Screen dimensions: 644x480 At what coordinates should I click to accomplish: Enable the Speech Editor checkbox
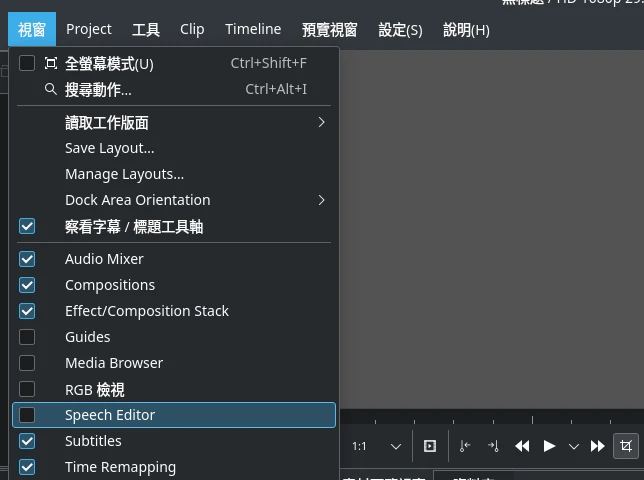point(27,415)
